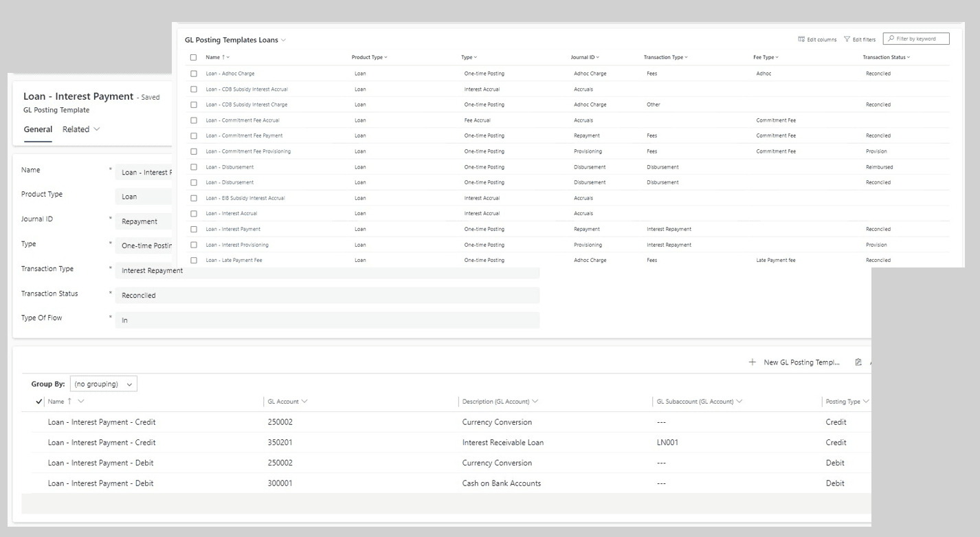Click GL Account 300001 cell
980x537 pixels.
(x=280, y=483)
